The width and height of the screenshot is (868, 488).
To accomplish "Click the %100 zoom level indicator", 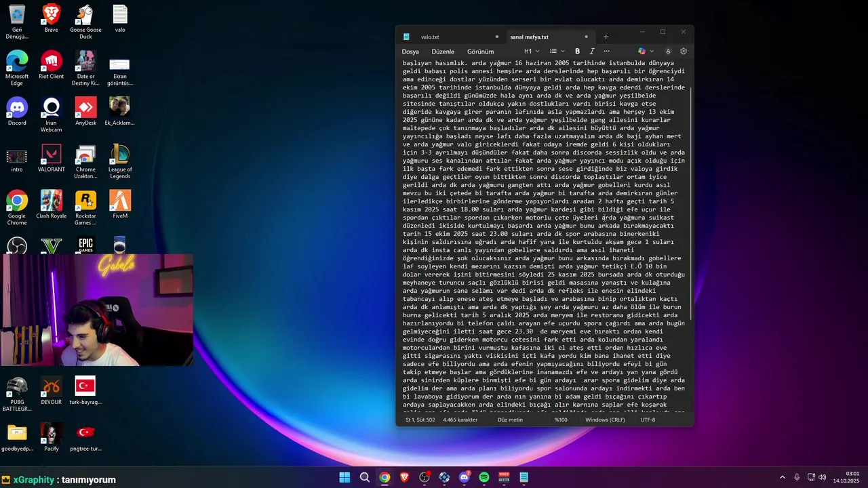I will point(561,420).
